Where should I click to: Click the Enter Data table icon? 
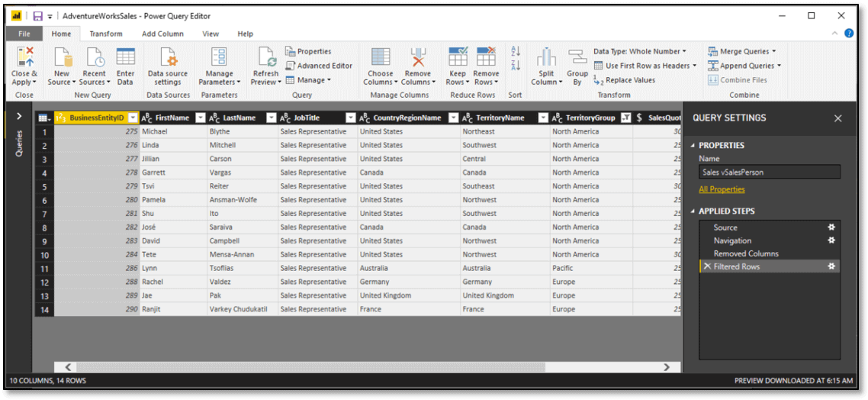pyautogui.click(x=126, y=56)
